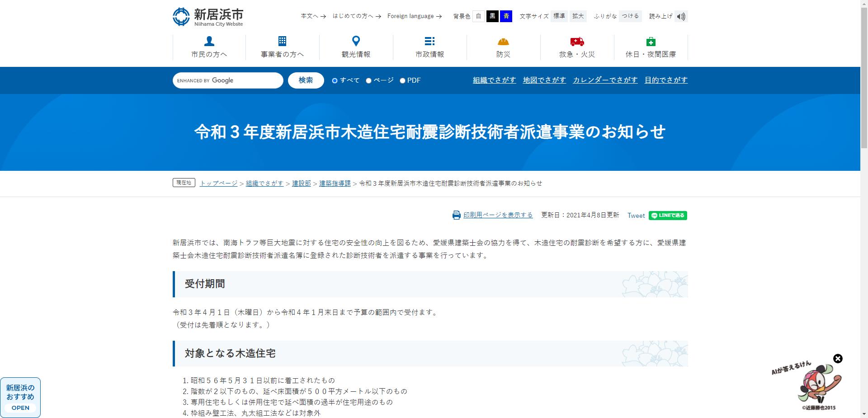The image size is (868, 418).
Task: Choose the ページ search option
Action: [x=369, y=80]
